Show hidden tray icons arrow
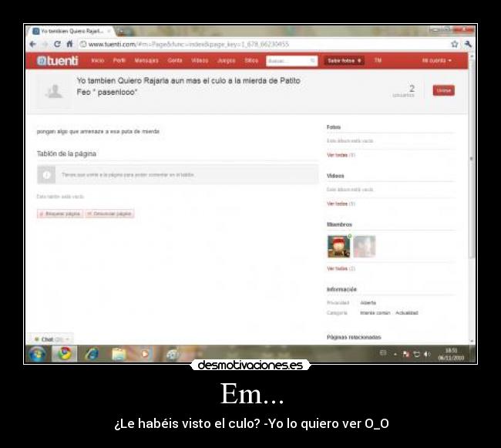This screenshot has width=501, height=448. tap(395, 354)
